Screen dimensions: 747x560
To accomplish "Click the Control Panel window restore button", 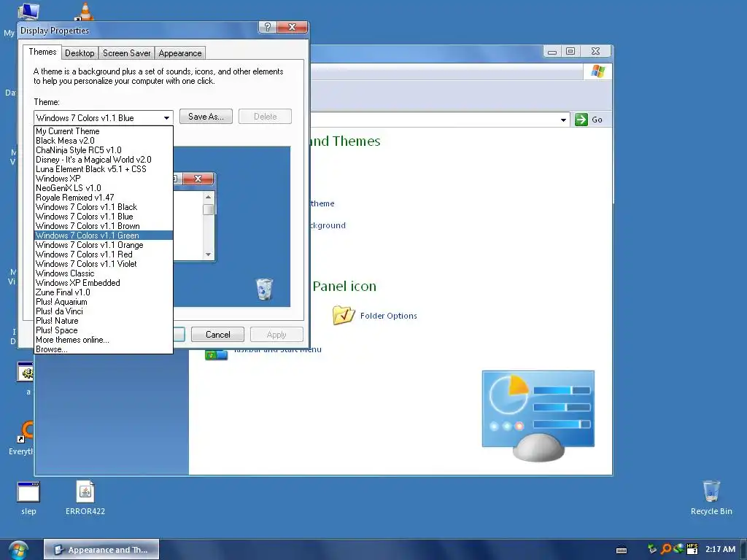I will (x=570, y=51).
